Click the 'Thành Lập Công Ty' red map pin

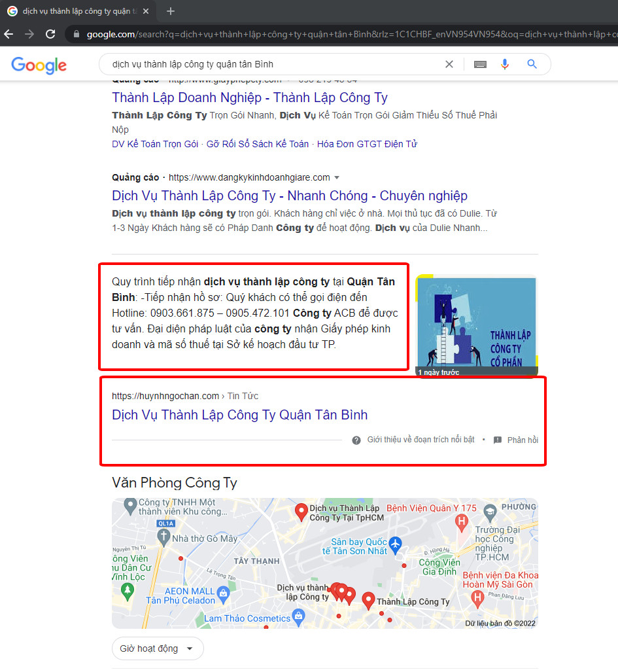(x=368, y=600)
